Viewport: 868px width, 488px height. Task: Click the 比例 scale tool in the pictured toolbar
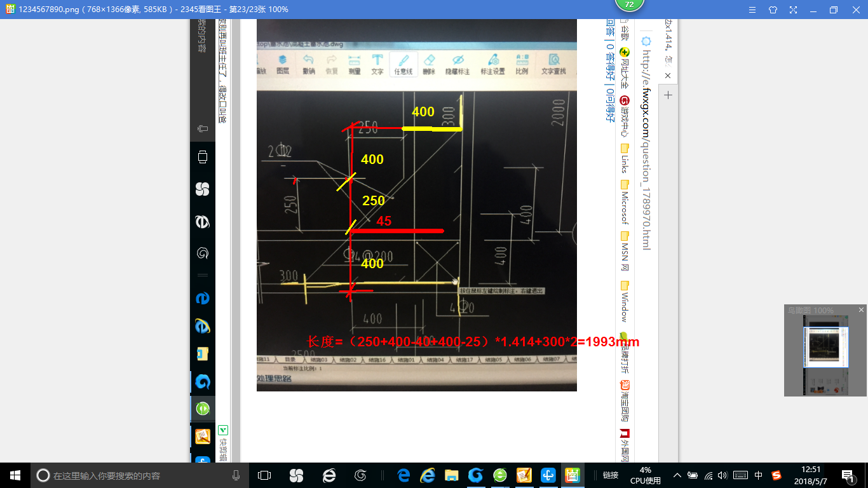pos(522,64)
